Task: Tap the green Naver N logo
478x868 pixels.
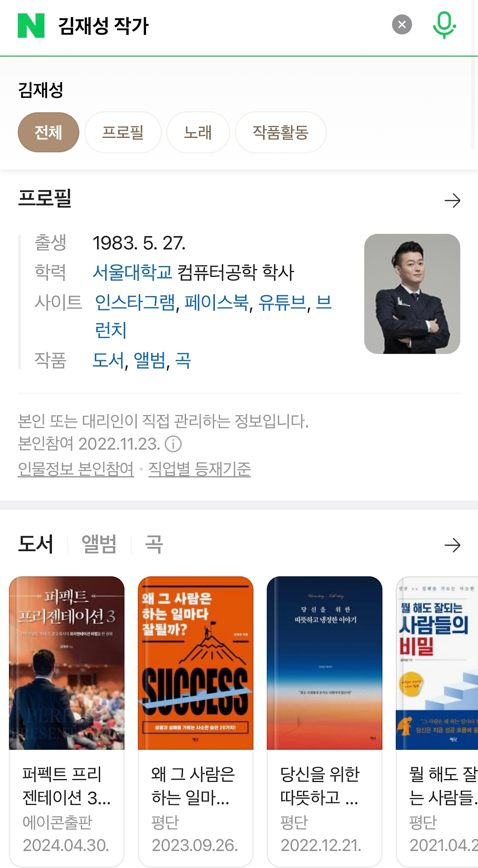Action: (x=31, y=25)
